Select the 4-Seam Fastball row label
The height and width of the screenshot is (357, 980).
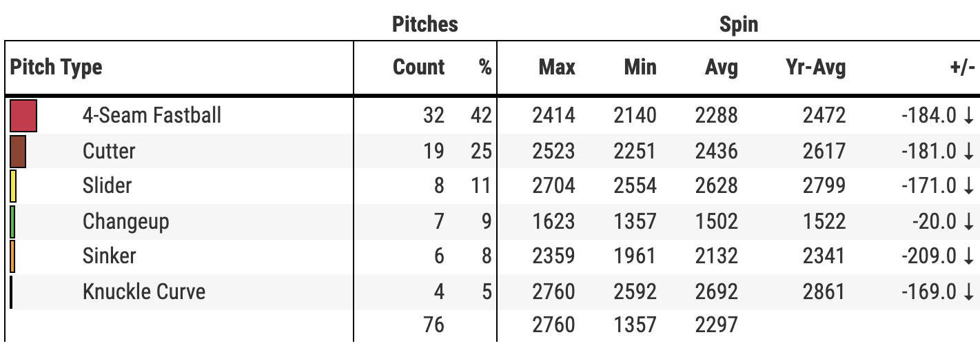[152, 115]
